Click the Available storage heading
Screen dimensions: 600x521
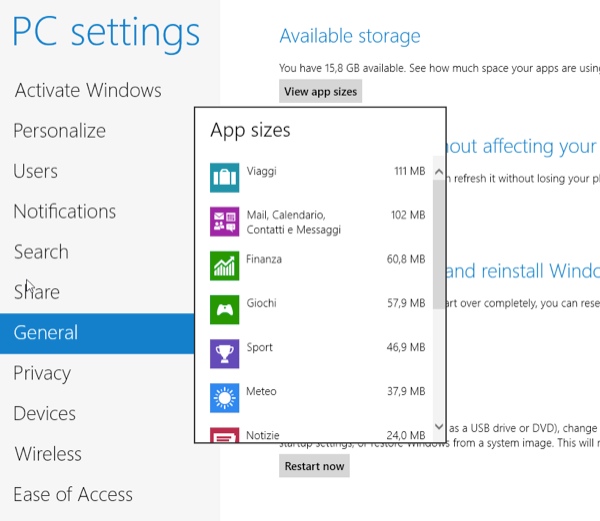[350, 36]
